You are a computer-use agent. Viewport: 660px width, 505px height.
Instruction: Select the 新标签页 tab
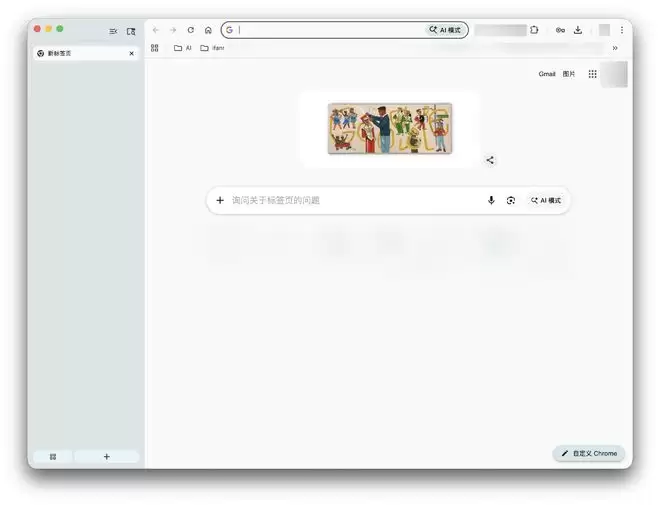point(80,53)
